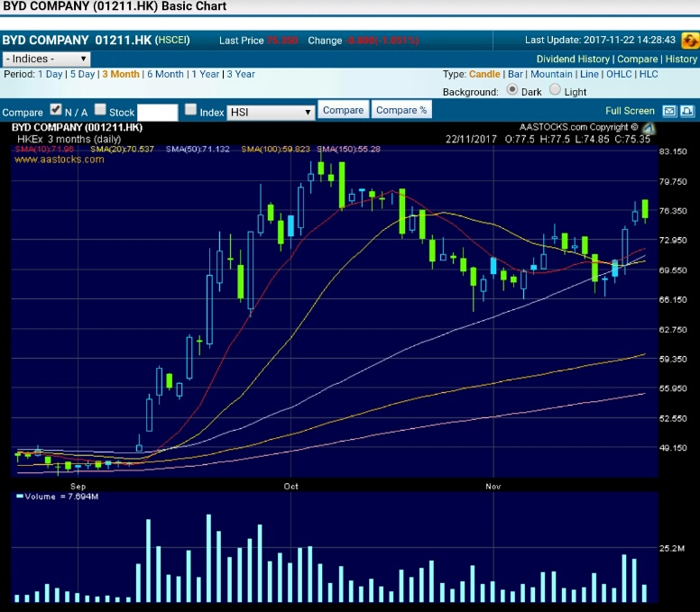Click the Oct label on the time axis
The width and height of the screenshot is (700, 612).
(x=290, y=486)
